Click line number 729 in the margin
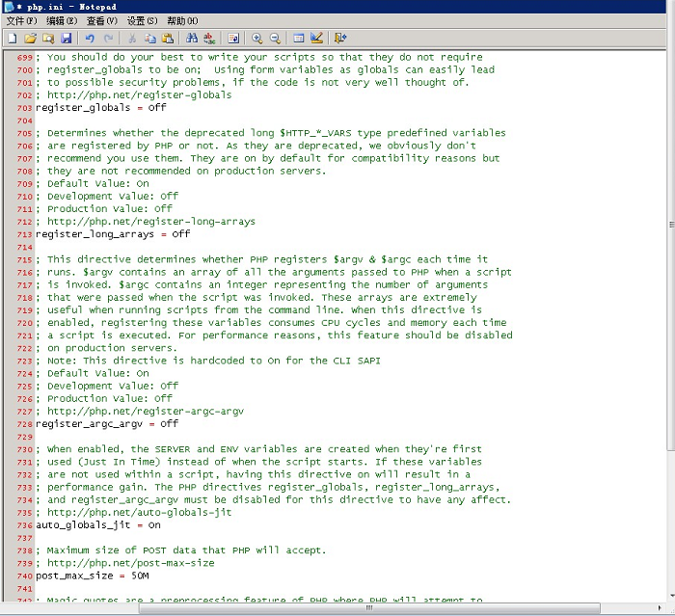This screenshot has width=675, height=616. pyautogui.click(x=24, y=438)
